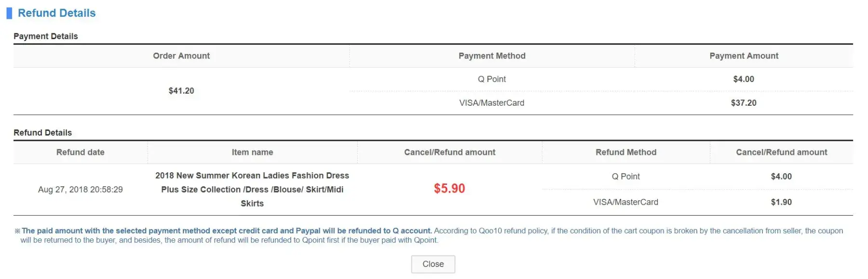Screen dimensions: 868x279
Task: Click the blue Refund Details page title
Action: 56,13
